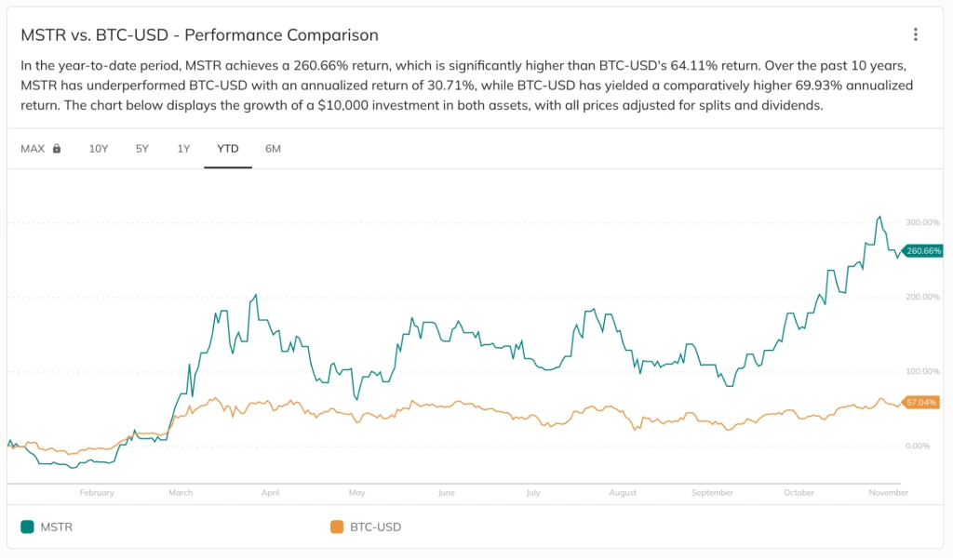953x560 pixels.
Task: Select the 10Y time range
Action: [x=99, y=148]
